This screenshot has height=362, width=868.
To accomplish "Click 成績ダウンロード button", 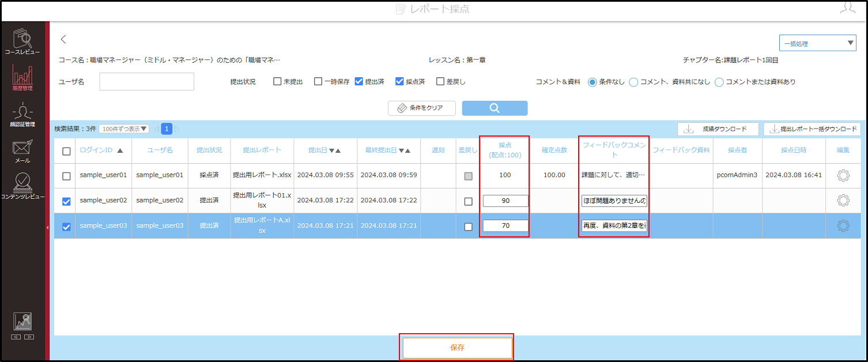I will click(718, 129).
